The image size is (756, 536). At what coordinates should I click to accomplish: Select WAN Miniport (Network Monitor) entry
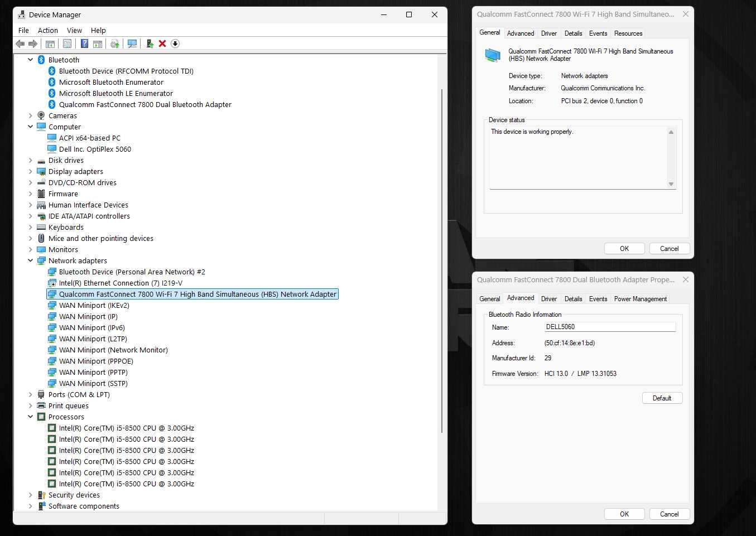click(113, 350)
